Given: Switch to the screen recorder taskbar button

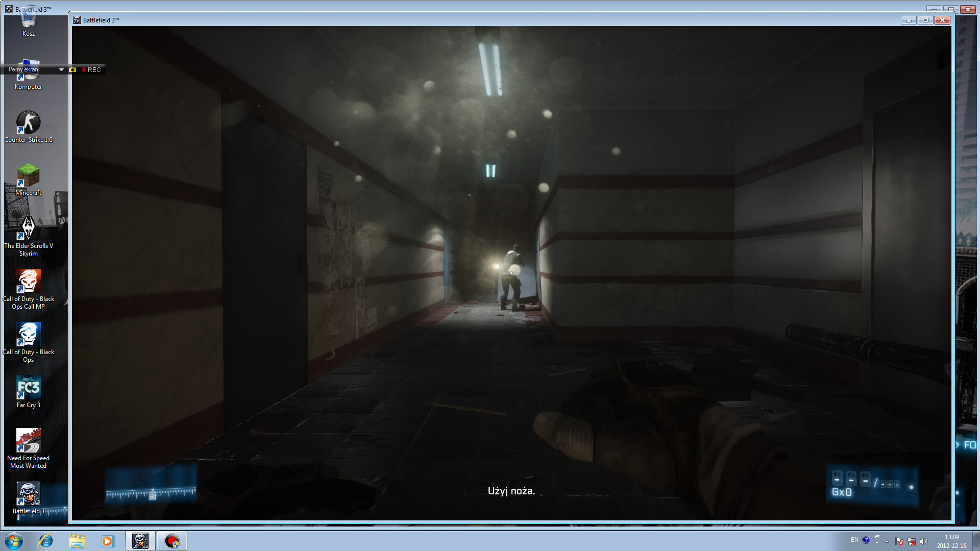Looking at the screenshot, I should (172, 541).
